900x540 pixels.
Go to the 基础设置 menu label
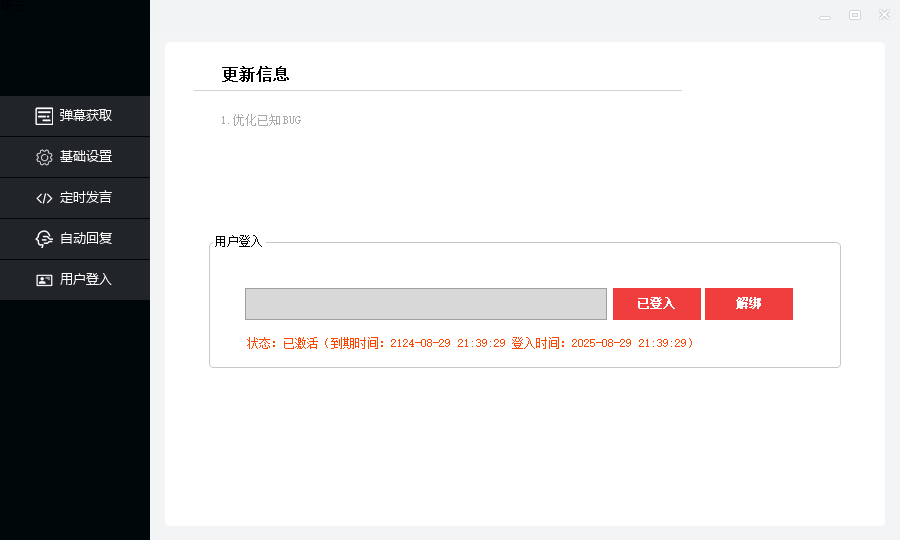[86, 157]
